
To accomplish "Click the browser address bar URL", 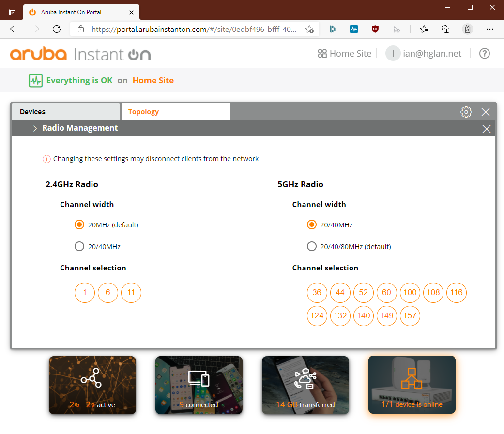I will pos(194,29).
